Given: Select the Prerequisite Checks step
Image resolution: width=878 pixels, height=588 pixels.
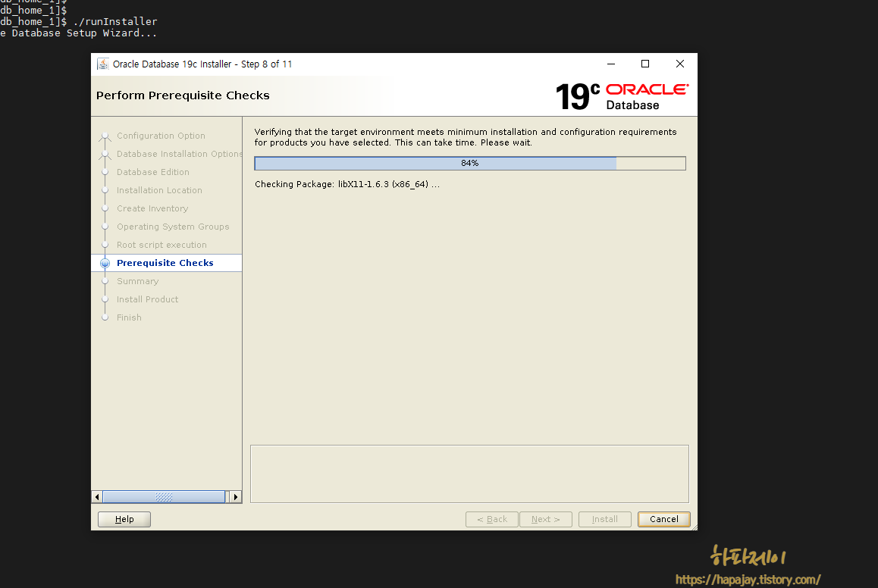Looking at the screenshot, I should tap(165, 263).
